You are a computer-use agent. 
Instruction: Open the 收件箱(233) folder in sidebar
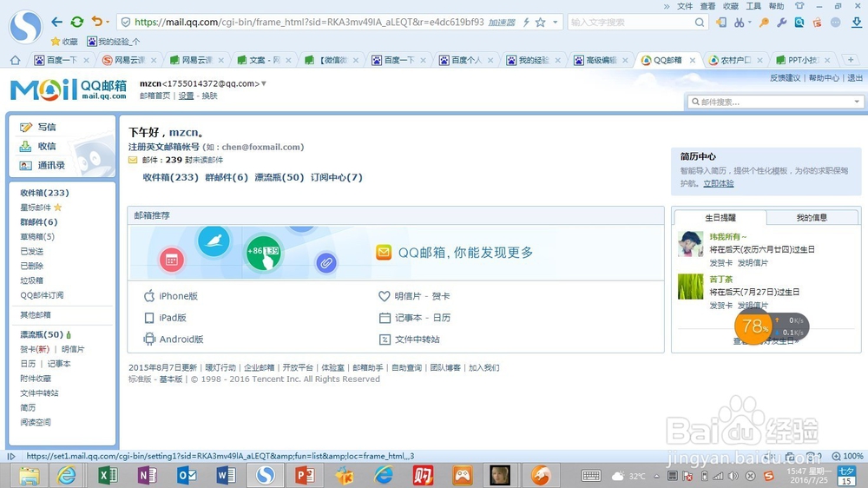[44, 193]
